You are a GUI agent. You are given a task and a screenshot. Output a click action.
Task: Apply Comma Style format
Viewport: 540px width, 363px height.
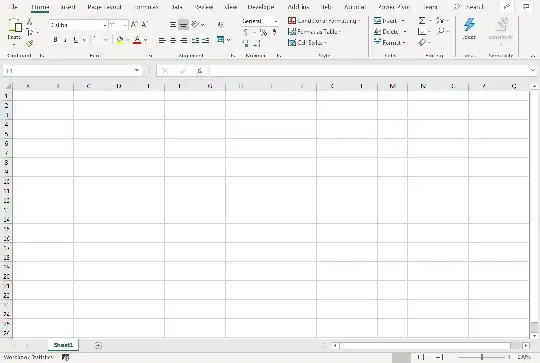[x=274, y=32]
